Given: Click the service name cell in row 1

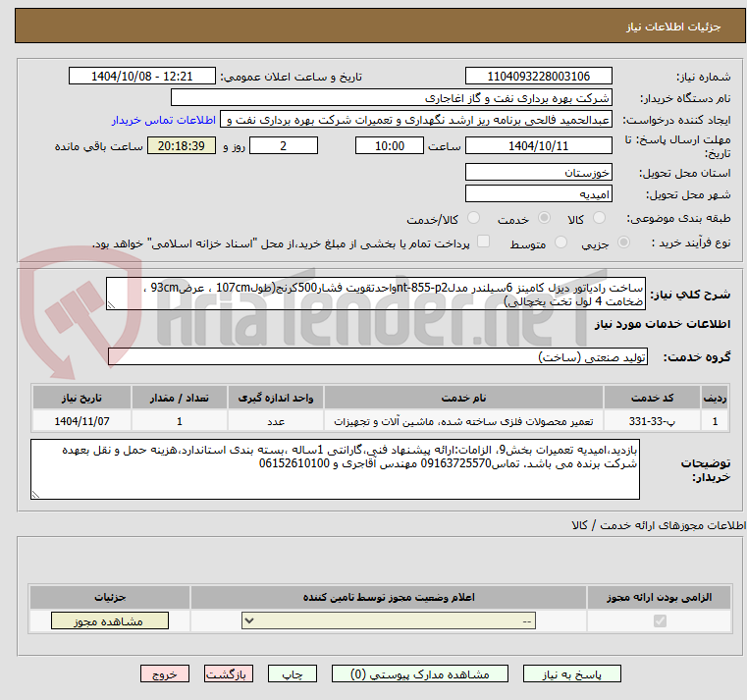Looking at the screenshot, I should (x=463, y=421).
